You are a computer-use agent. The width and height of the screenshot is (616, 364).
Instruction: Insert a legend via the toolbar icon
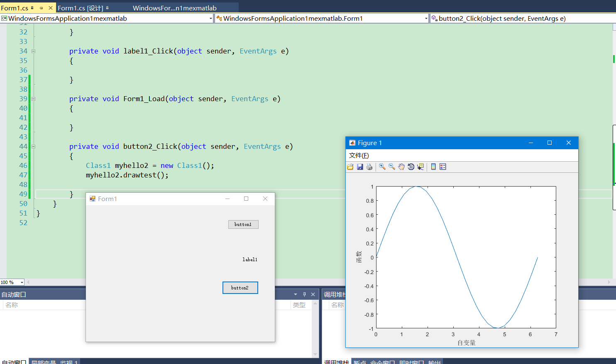coord(443,167)
